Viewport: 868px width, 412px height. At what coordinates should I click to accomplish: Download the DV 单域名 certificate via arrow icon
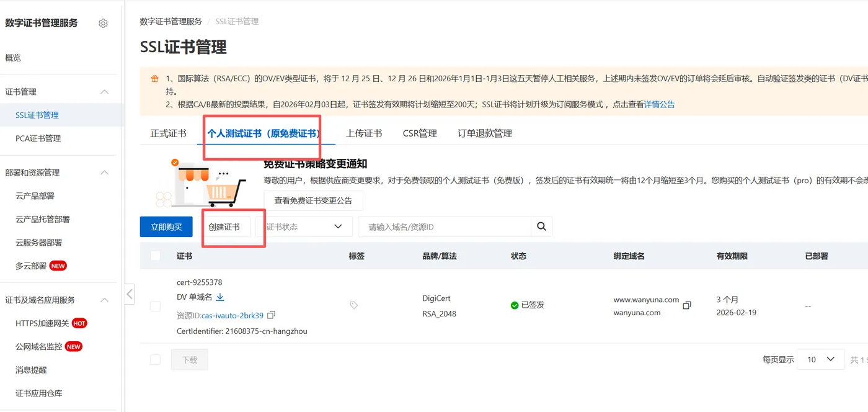point(220,297)
